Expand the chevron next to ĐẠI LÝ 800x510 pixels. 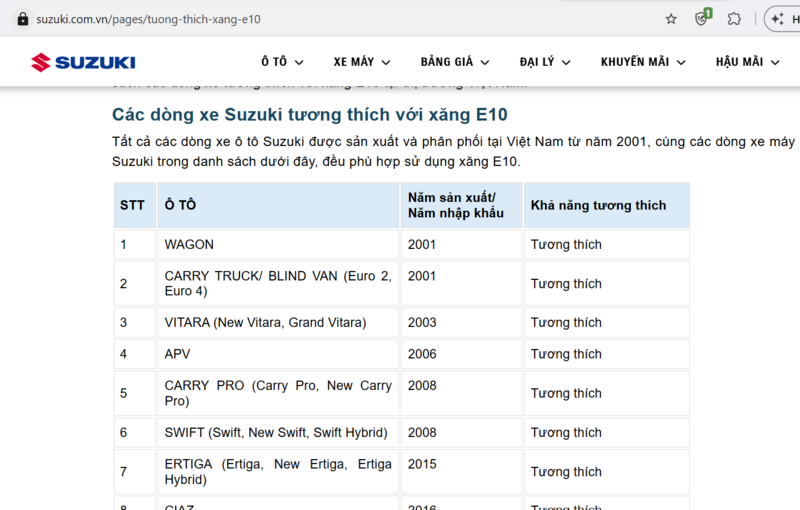(566, 63)
